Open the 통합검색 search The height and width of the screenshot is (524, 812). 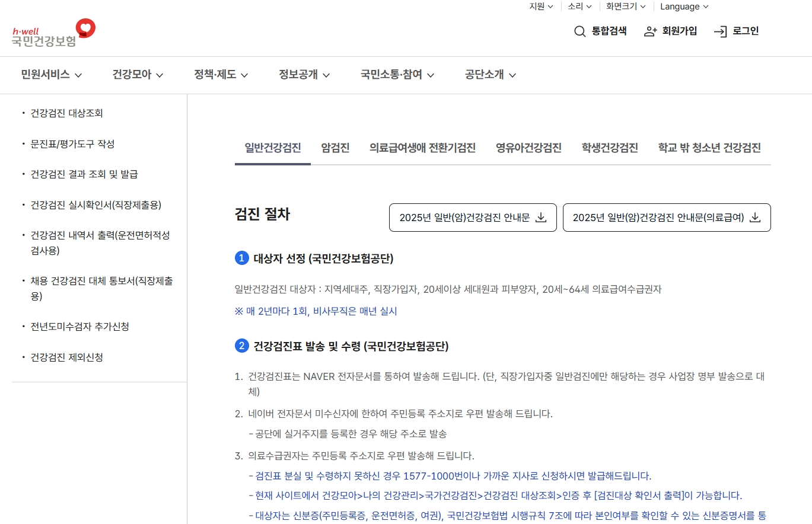[x=600, y=31]
